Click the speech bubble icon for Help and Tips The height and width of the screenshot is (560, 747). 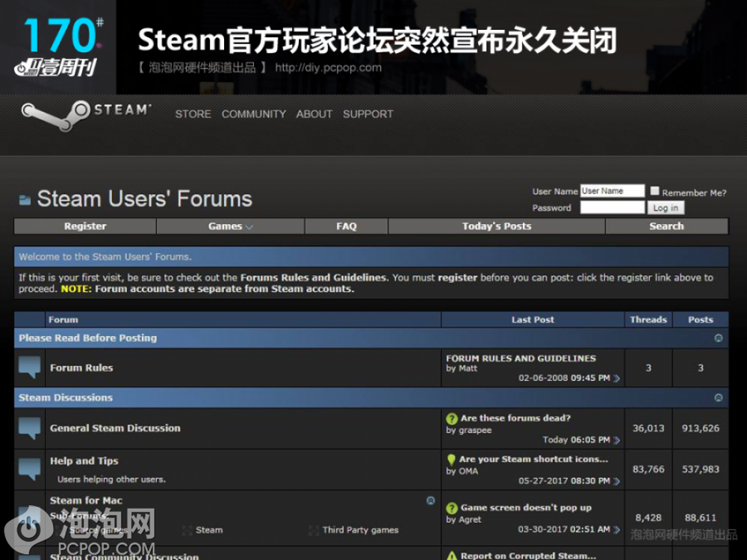click(x=30, y=469)
